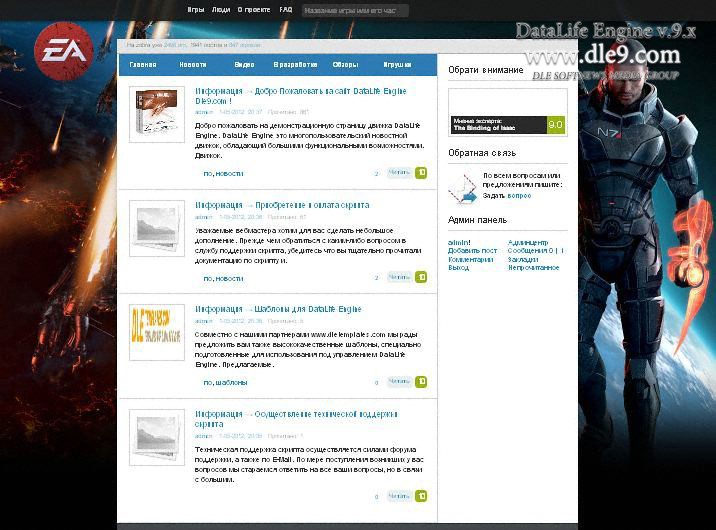Switch to the Обзоры tab
The width and height of the screenshot is (716, 530).
tap(345, 65)
